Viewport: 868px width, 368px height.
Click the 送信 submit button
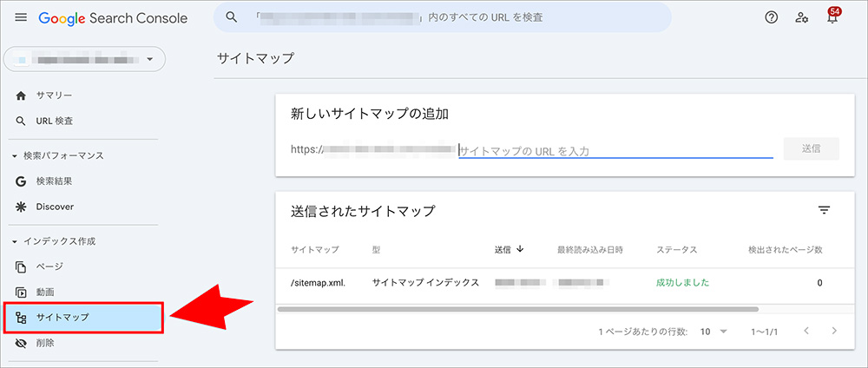(811, 148)
